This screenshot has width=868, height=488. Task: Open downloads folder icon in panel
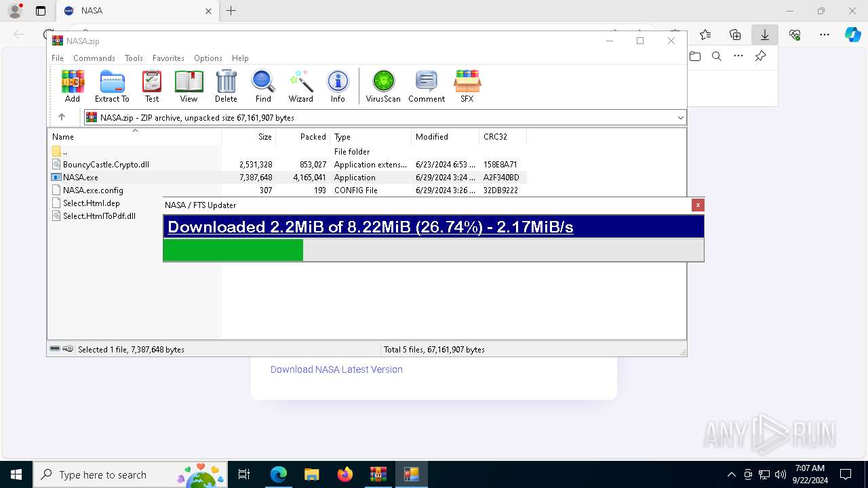point(695,56)
